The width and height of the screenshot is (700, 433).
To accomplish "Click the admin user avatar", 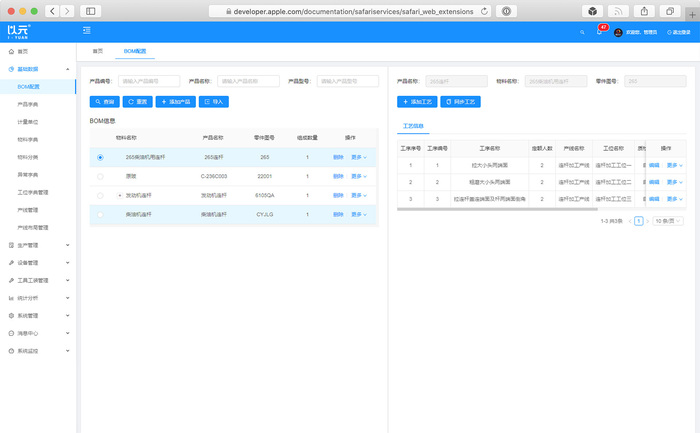I will pos(618,32).
